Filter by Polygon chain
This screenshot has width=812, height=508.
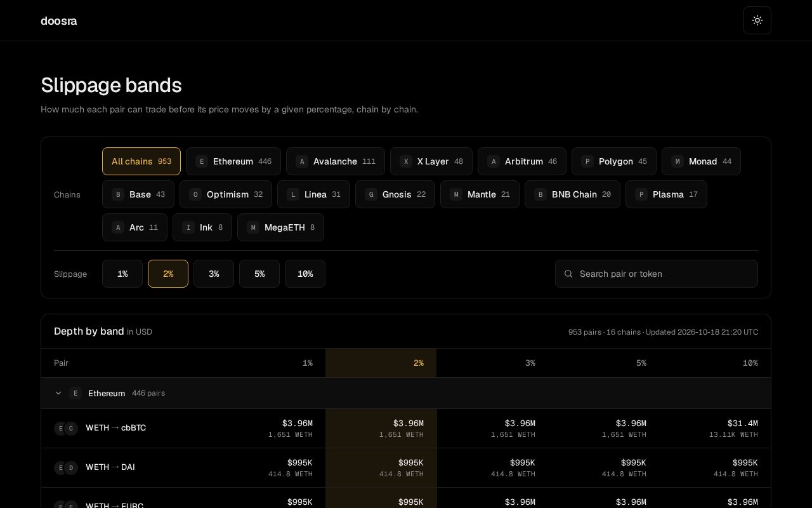(614, 161)
